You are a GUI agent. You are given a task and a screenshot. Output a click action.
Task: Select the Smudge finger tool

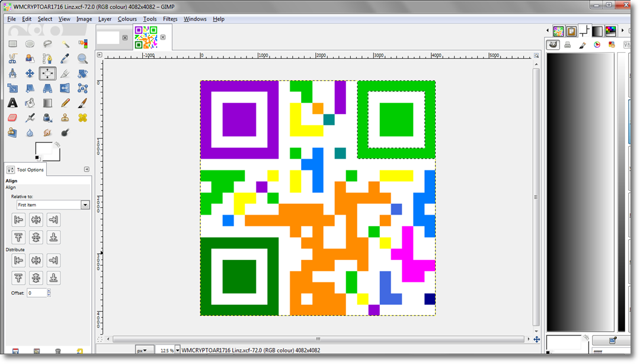[x=47, y=133]
